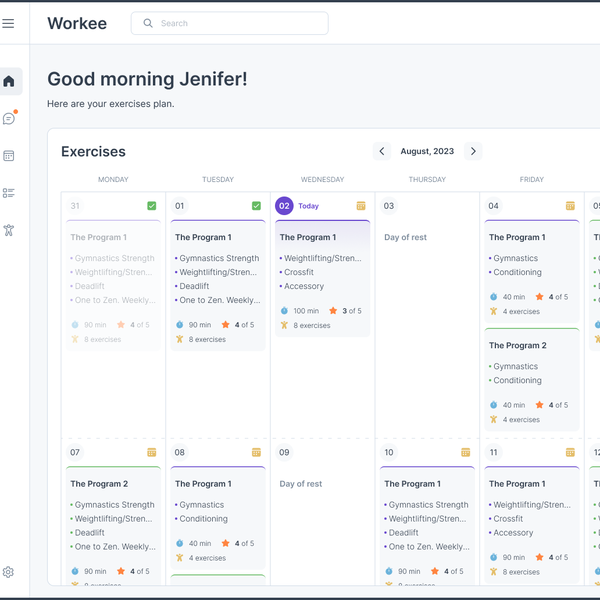Select day number 31
The width and height of the screenshot is (600, 600).
coord(75,206)
